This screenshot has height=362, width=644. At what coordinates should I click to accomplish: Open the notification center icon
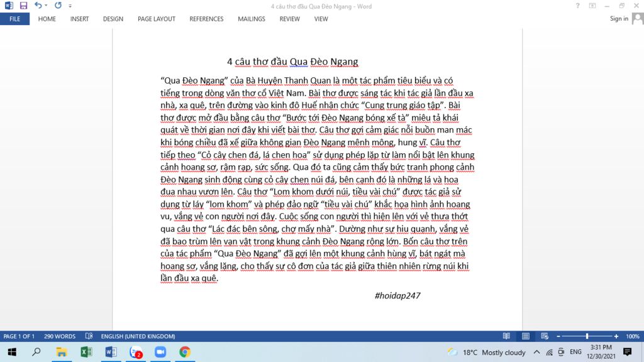pos(627,352)
